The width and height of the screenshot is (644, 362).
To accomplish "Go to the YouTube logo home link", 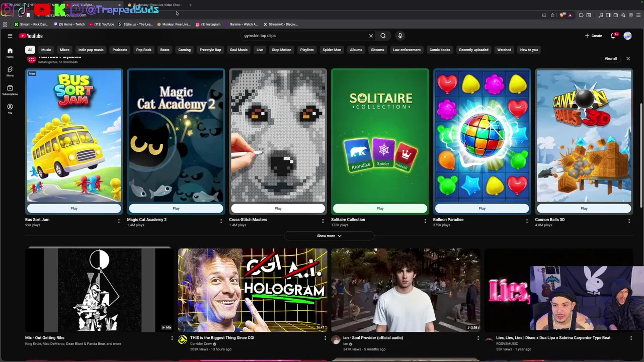I will [31, 36].
